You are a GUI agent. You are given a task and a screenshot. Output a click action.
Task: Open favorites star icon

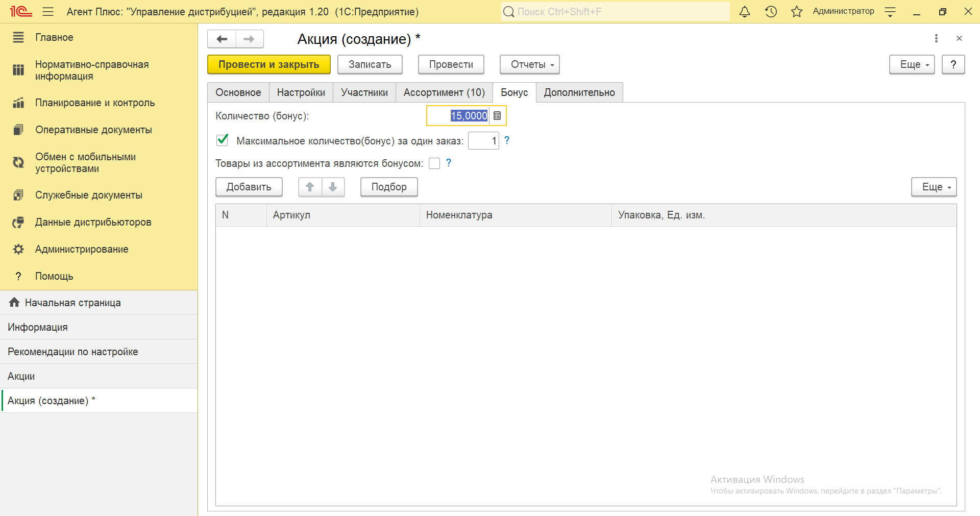[x=797, y=11]
